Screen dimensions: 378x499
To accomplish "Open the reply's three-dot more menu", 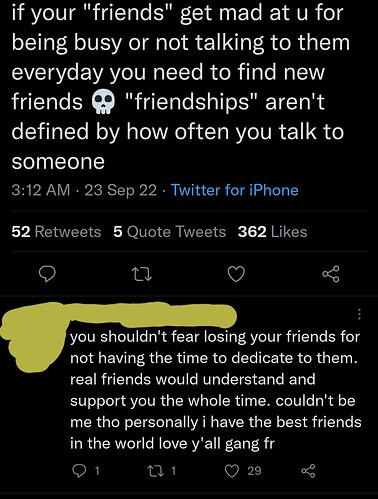I will click(x=359, y=314).
